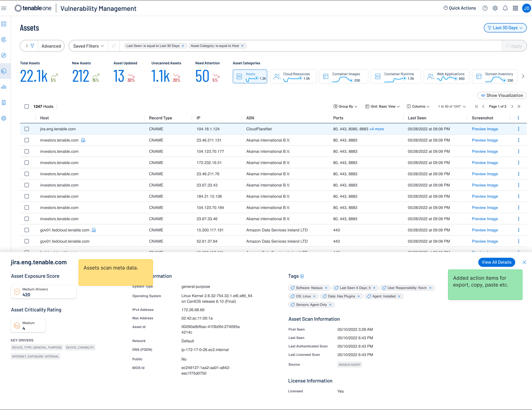Open the hamburger navigation menu
Screen dimensions: 532x410
coord(4,8)
